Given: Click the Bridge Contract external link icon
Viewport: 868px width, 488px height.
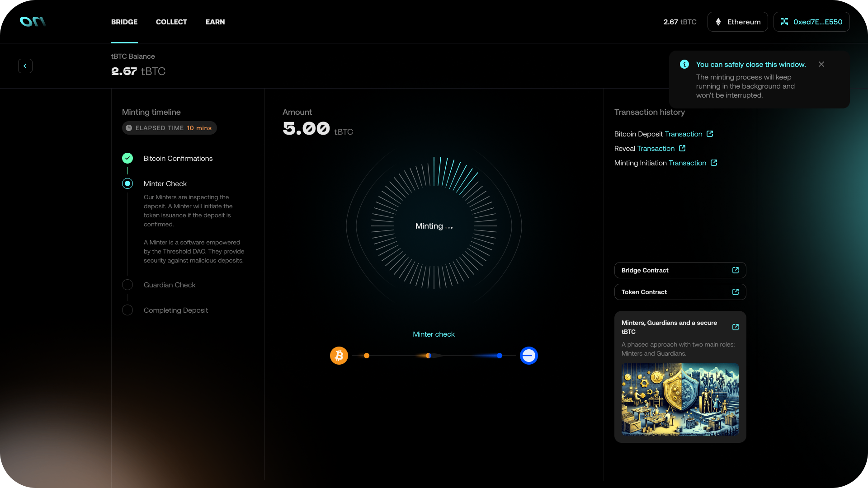Looking at the screenshot, I should click(736, 270).
